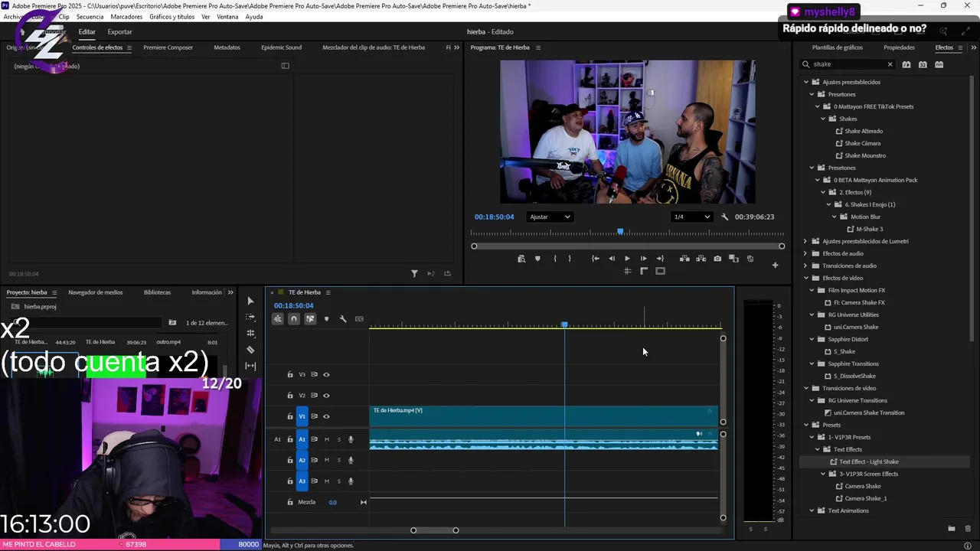The image size is (980, 551).
Task: Mark In point in Program monitor
Action: click(555, 259)
